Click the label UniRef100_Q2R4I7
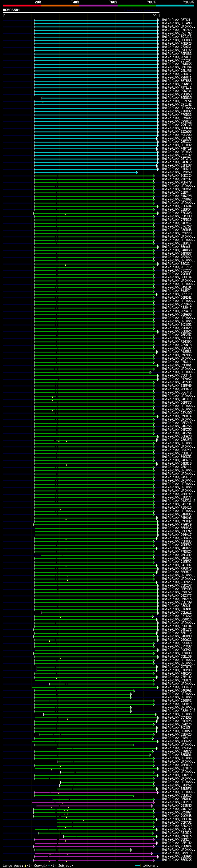 (x=177, y=74)
